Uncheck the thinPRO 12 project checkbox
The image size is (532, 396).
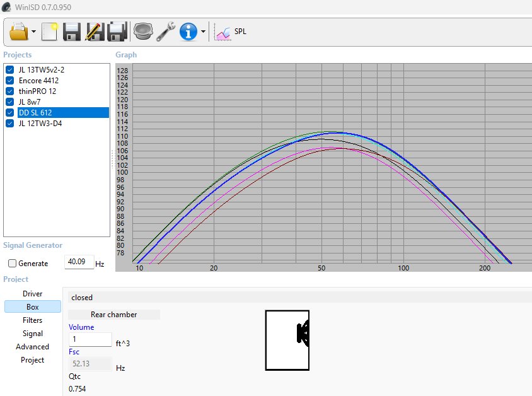pyautogui.click(x=10, y=91)
